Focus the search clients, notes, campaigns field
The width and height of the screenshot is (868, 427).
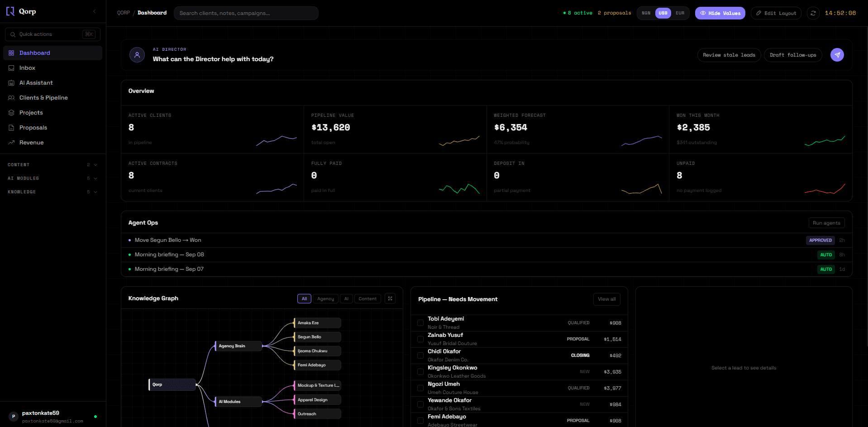(x=246, y=13)
